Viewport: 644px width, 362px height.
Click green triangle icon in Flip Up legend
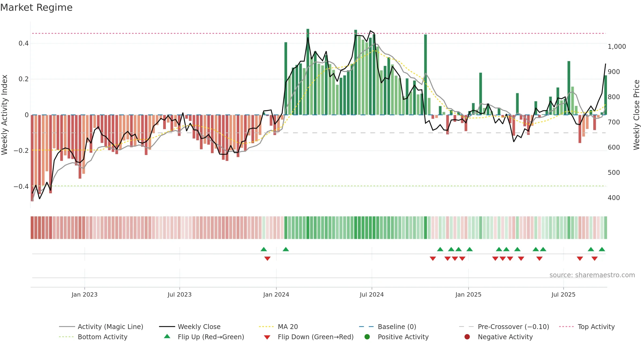click(x=167, y=336)
